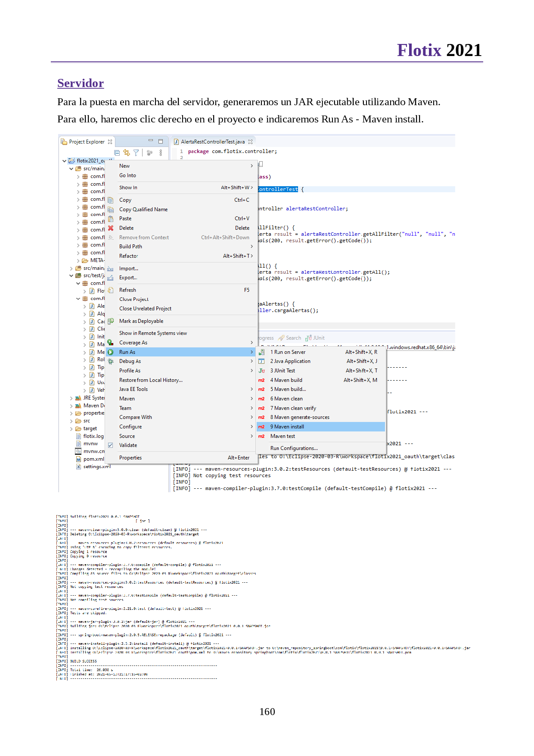Image resolution: width=534 pixels, height=756 pixels.
Task: Select 8 Maven generate-sources
Action: pos(321,417)
